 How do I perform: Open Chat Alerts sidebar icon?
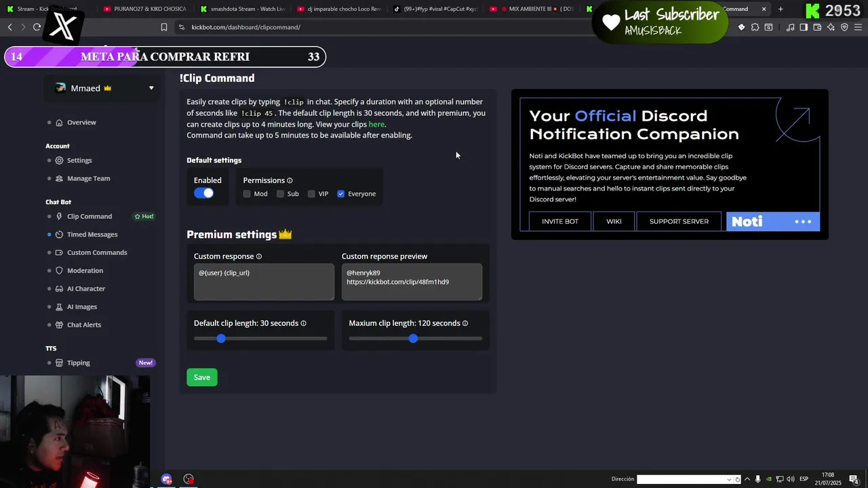coord(60,325)
